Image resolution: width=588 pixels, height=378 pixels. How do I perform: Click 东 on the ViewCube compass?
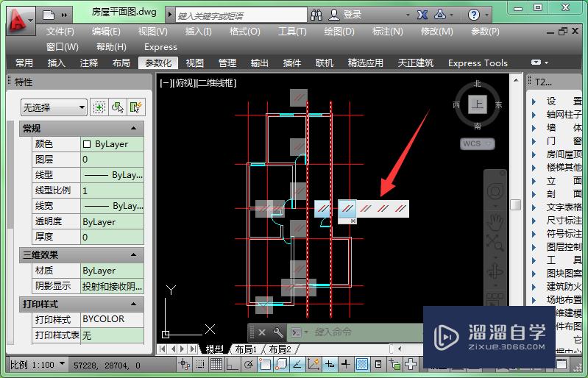coord(498,105)
